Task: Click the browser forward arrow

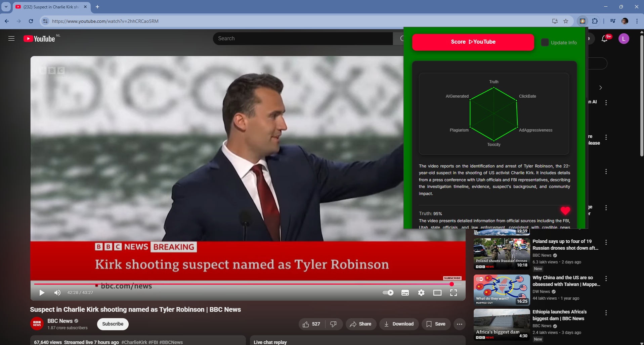Action: [x=19, y=21]
